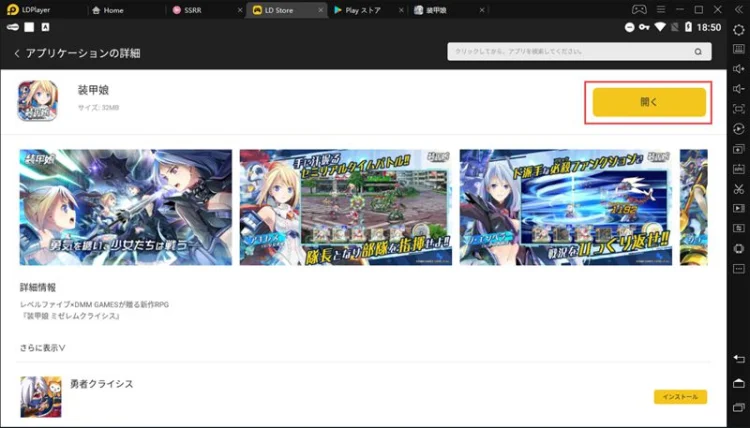
Task: Open the gamepad settings icon
Action: [x=639, y=10]
